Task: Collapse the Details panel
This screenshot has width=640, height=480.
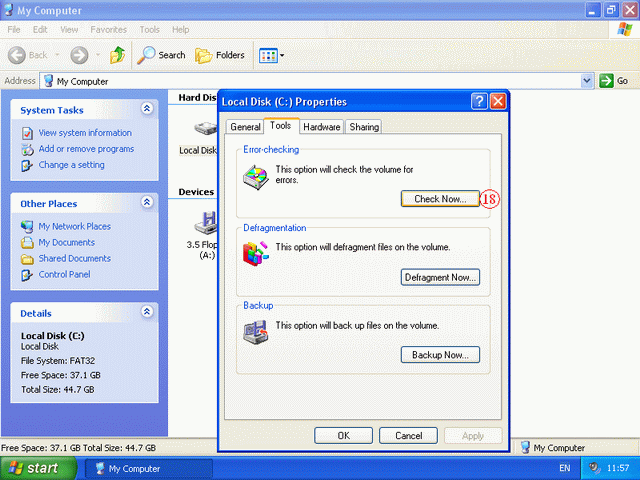Action: 147,312
